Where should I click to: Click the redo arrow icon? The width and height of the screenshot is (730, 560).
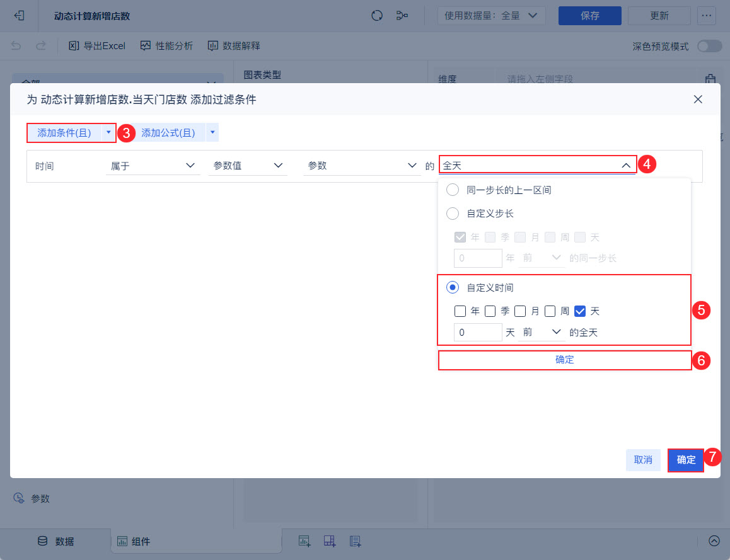coord(41,45)
